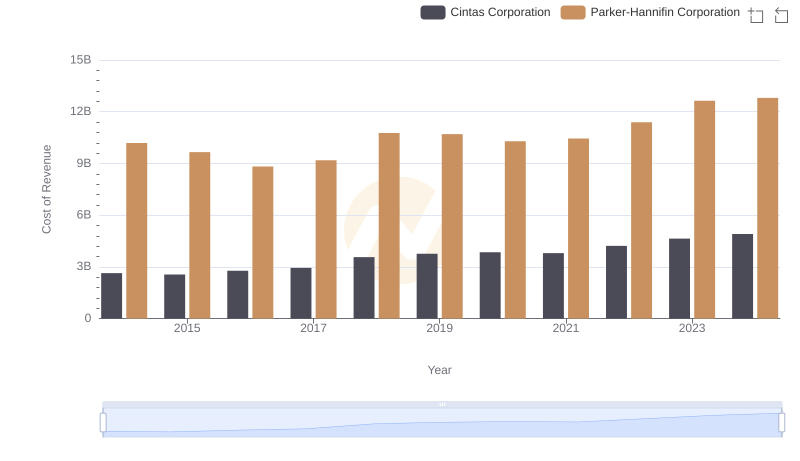Click Cintas bar for 2014
Image resolution: width=800 pixels, height=461 pixels.
click(x=111, y=295)
